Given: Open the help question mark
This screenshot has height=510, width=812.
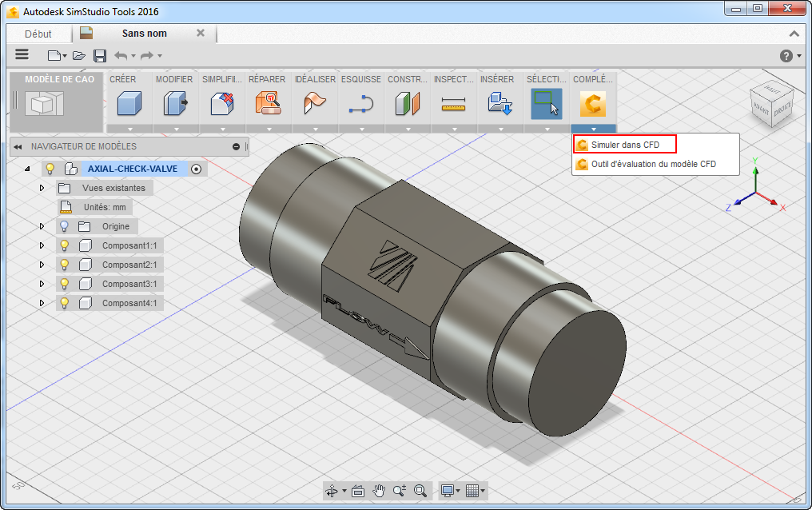Looking at the screenshot, I should [786, 55].
